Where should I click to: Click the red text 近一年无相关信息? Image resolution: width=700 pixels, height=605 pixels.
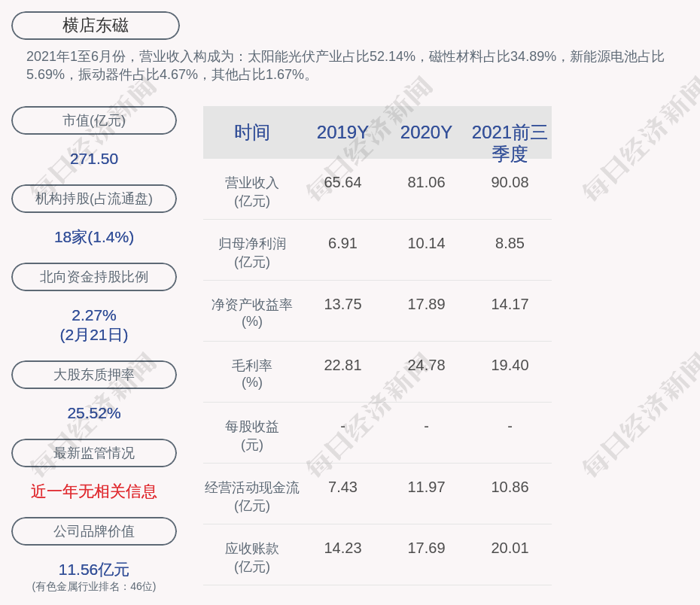point(94,491)
